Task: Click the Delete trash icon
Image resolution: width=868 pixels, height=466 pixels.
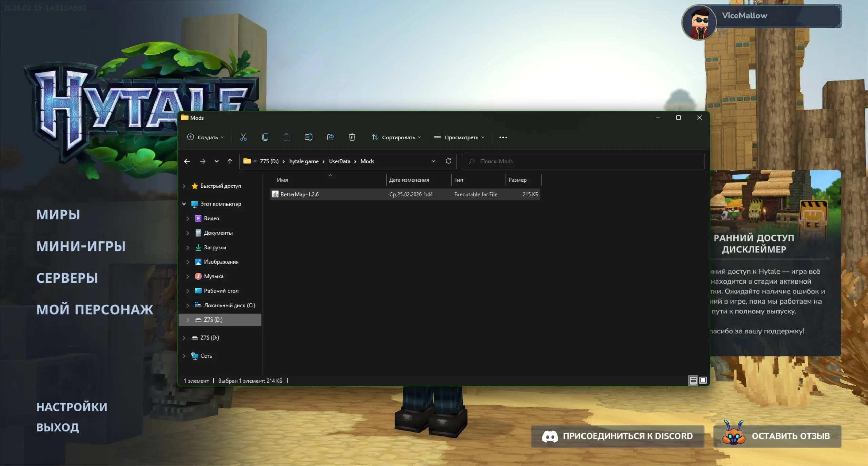Action: (352, 137)
